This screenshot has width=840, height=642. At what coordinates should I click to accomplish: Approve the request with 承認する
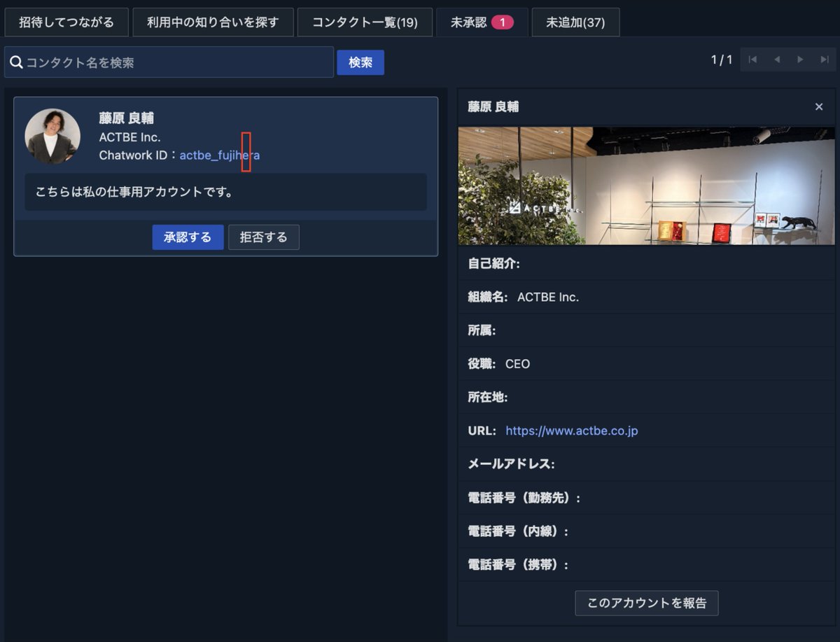coord(188,237)
